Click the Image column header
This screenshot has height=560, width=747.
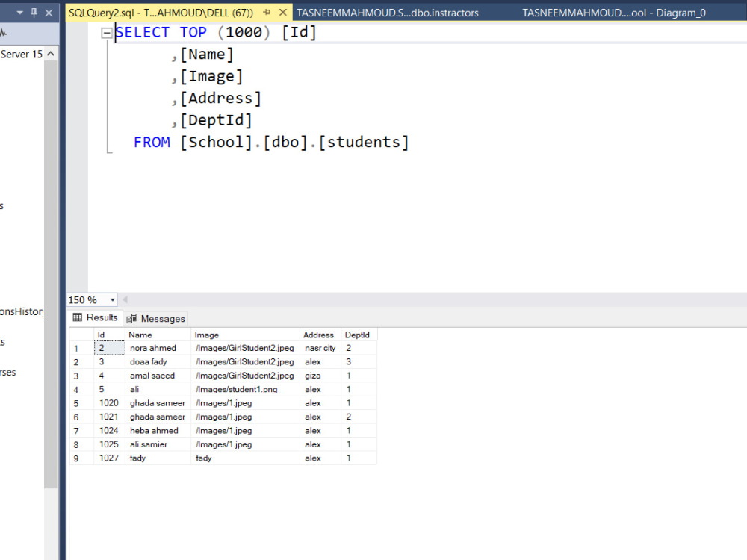(x=245, y=335)
